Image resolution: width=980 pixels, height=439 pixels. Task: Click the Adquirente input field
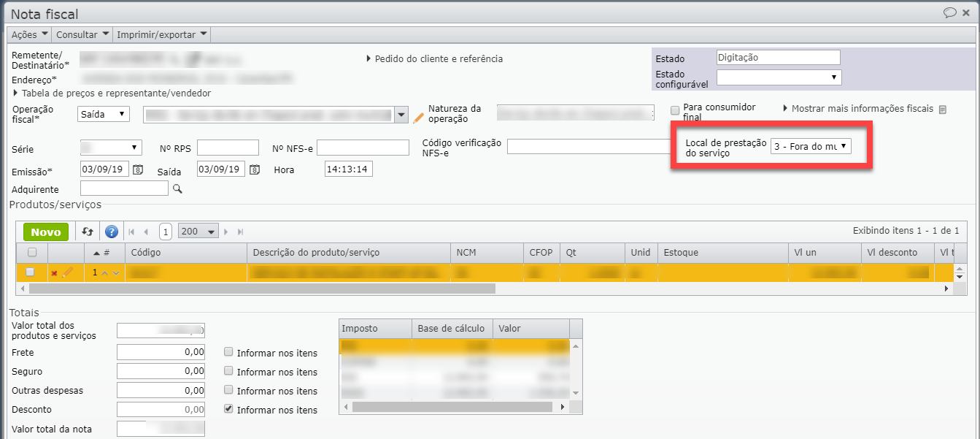tap(124, 188)
